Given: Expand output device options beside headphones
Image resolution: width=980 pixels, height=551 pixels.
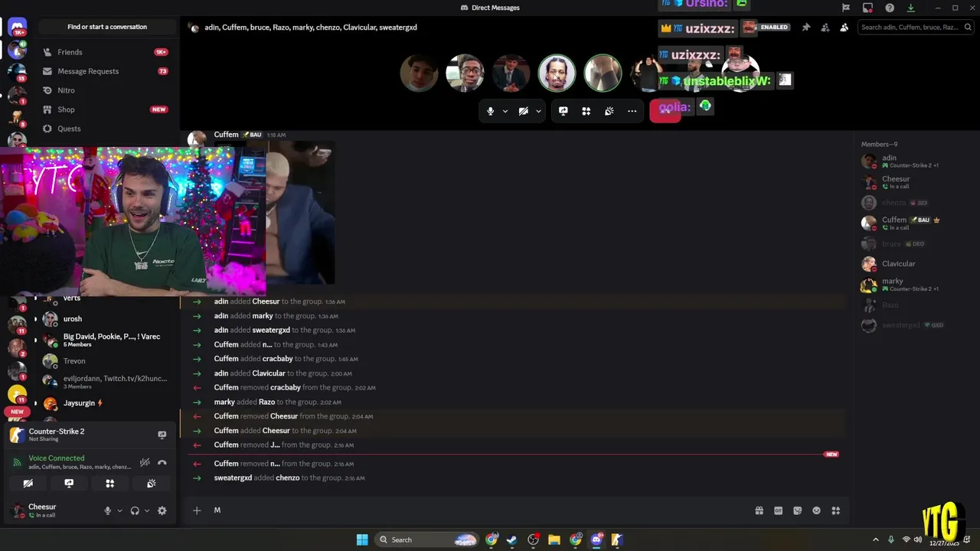Looking at the screenshot, I should 147,510.
